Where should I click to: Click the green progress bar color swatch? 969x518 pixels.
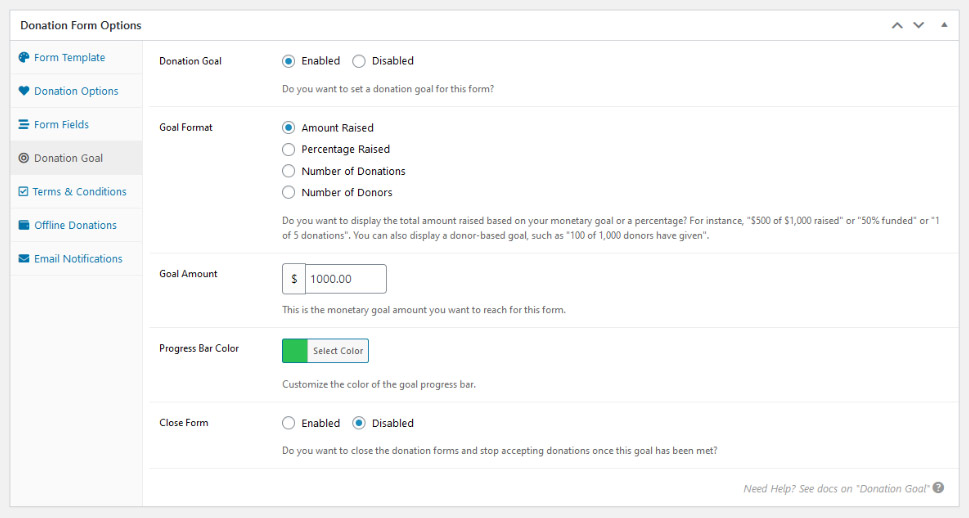295,351
